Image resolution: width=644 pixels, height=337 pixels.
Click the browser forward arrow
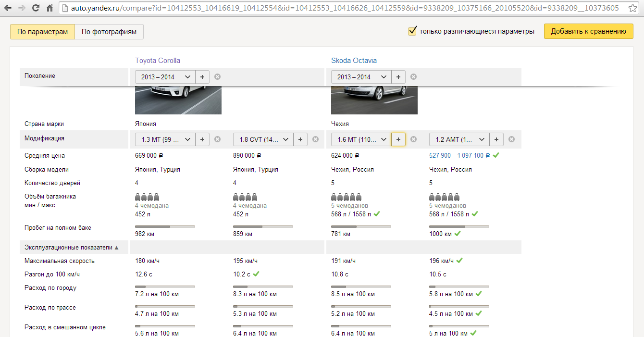[22, 8]
